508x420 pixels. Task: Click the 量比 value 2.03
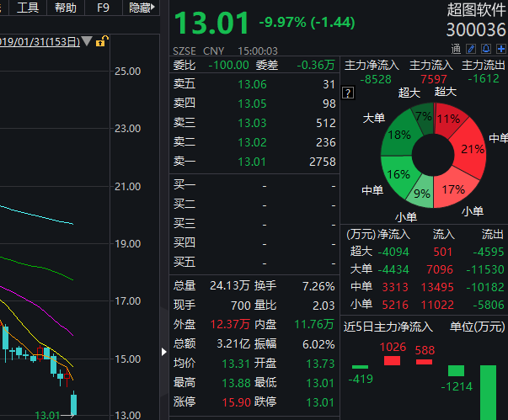324,306
